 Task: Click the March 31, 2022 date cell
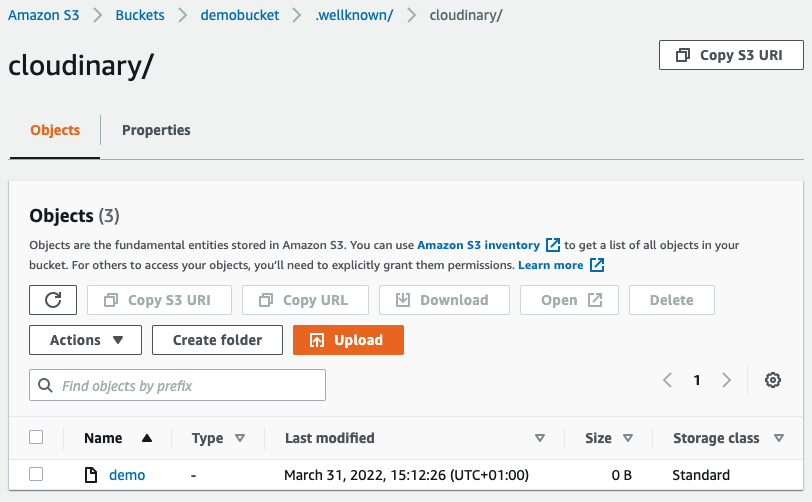[407, 475]
